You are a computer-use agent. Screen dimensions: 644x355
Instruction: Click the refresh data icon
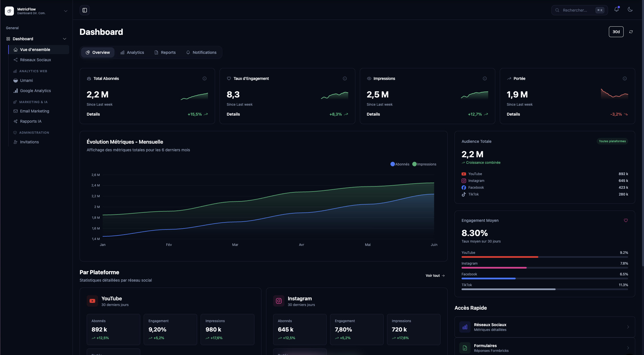point(631,32)
